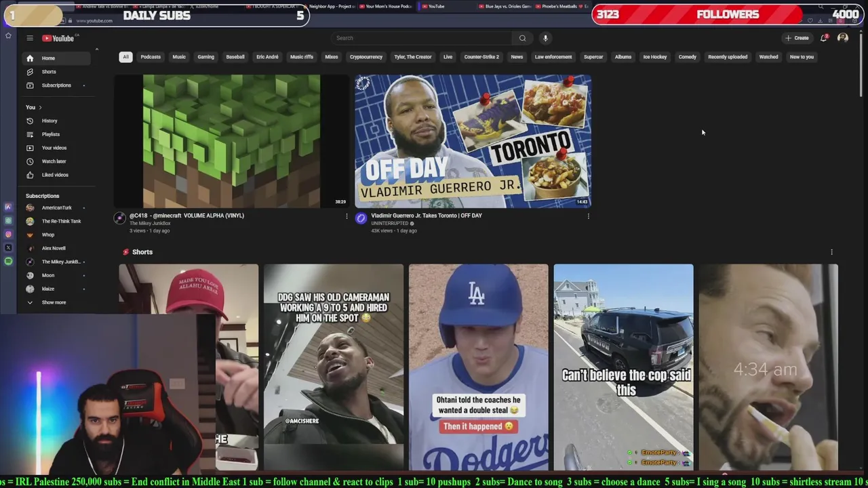Open Watch later in the sidebar
This screenshot has width=868, height=488.
coord(57,161)
